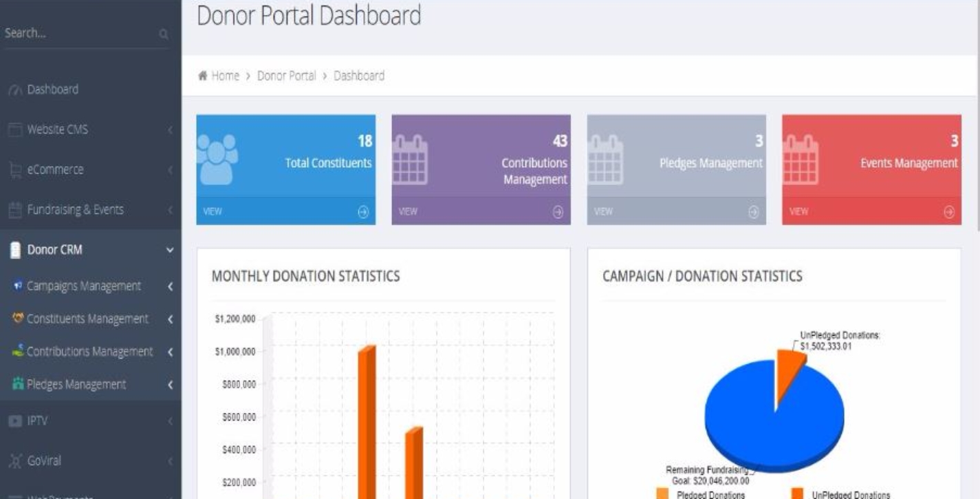Click the search magnifier icon in sidebar
The image size is (980, 499).
tap(163, 34)
